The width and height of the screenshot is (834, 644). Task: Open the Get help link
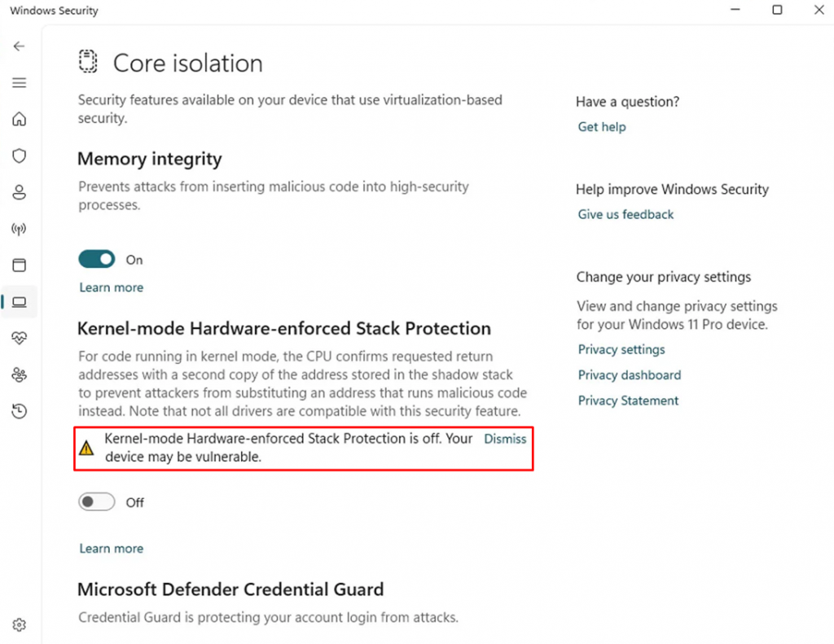[602, 126]
